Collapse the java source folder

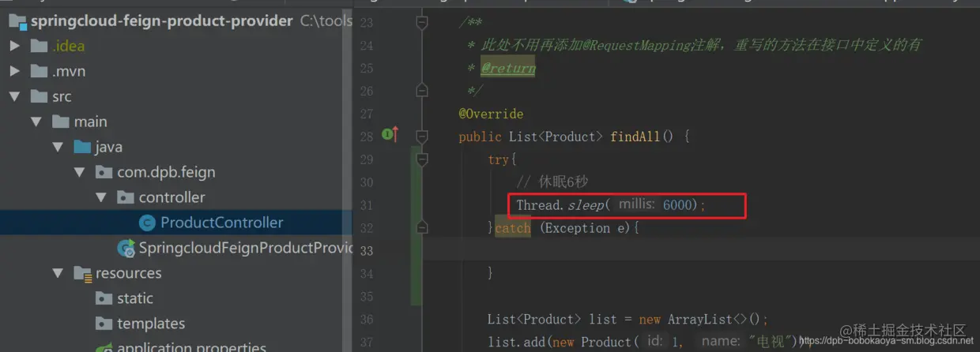[x=58, y=147]
